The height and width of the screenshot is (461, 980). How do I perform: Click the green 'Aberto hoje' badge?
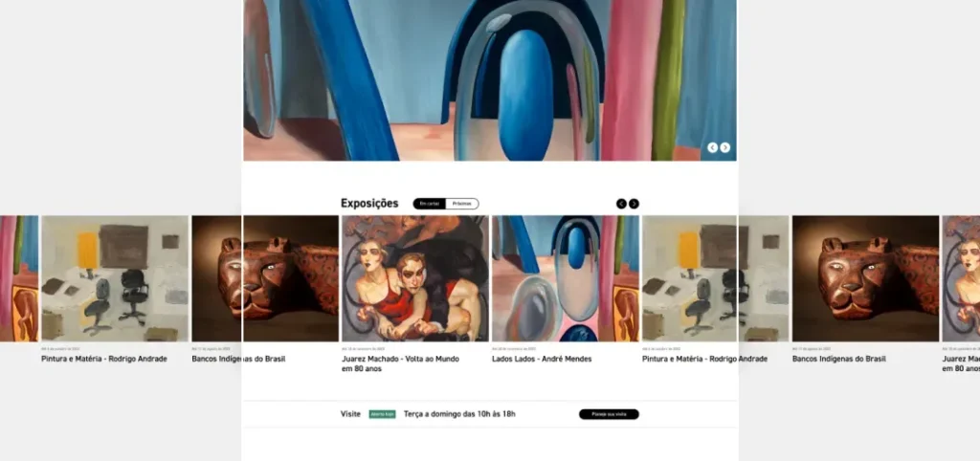point(382,414)
